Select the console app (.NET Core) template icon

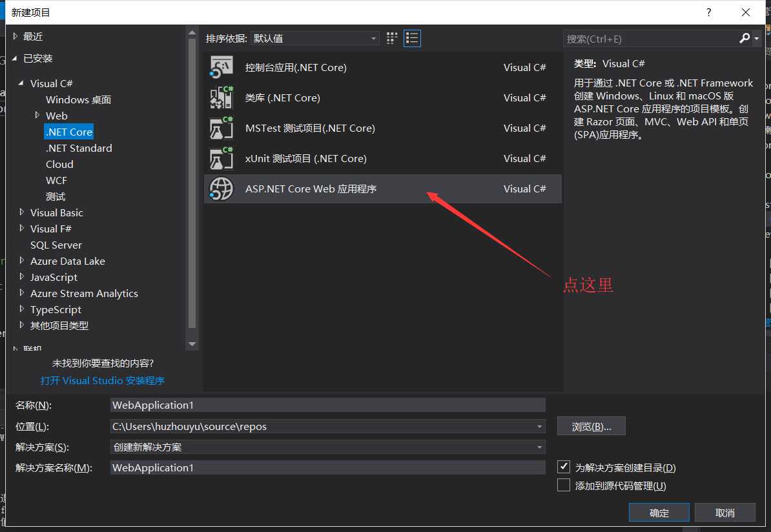(221, 67)
